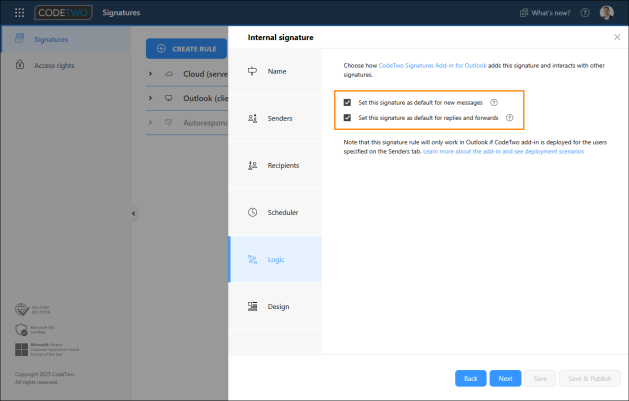Click the Recipients people icon
Image resolution: width=629 pixels, height=401 pixels.
[x=252, y=165]
